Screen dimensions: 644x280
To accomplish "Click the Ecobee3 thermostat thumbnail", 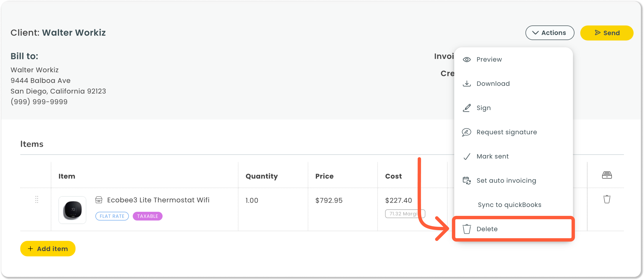I will 72,210.
